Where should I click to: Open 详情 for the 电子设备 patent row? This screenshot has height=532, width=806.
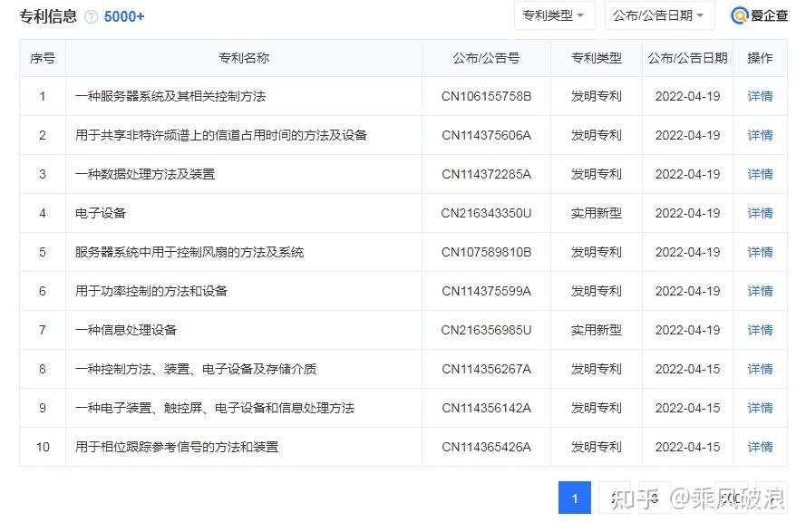coord(760,213)
